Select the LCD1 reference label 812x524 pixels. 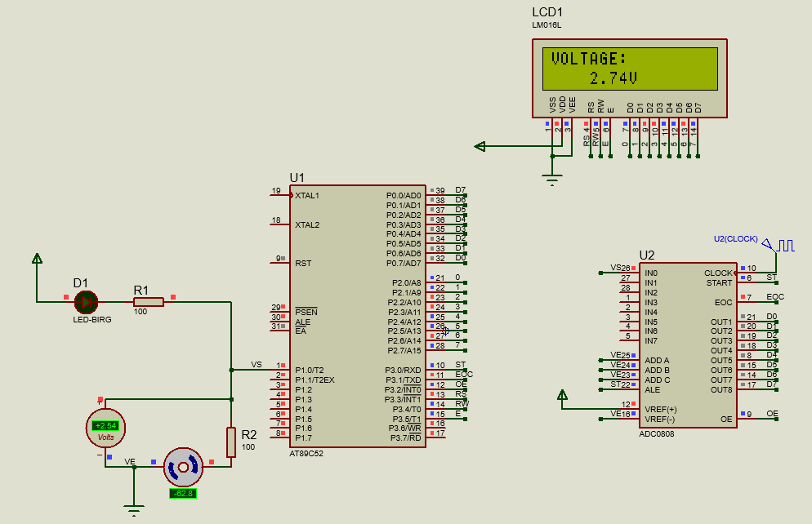pyautogui.click(x=547, y=12)
